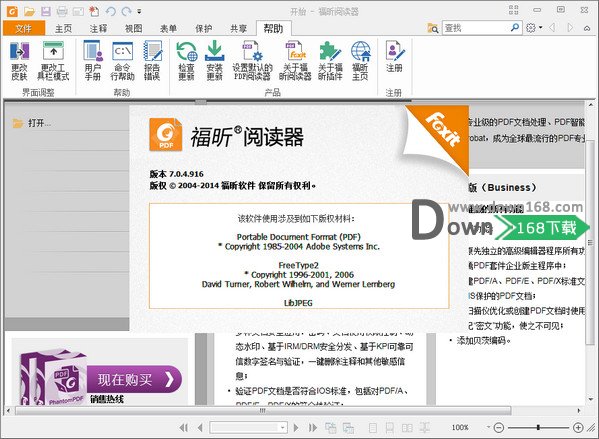The image size is (599, 439).
Task: Click the 更改皮肤 (change skin) icon
Action: tap(19, 60)
